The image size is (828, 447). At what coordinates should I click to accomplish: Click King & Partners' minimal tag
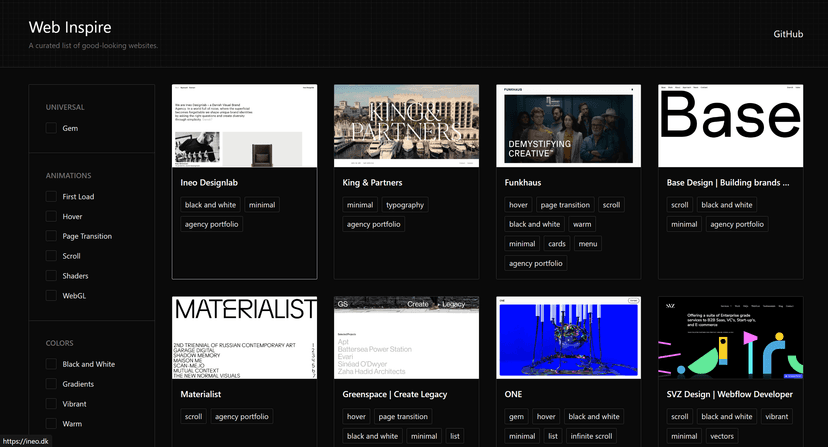click(x=360, y=204)
